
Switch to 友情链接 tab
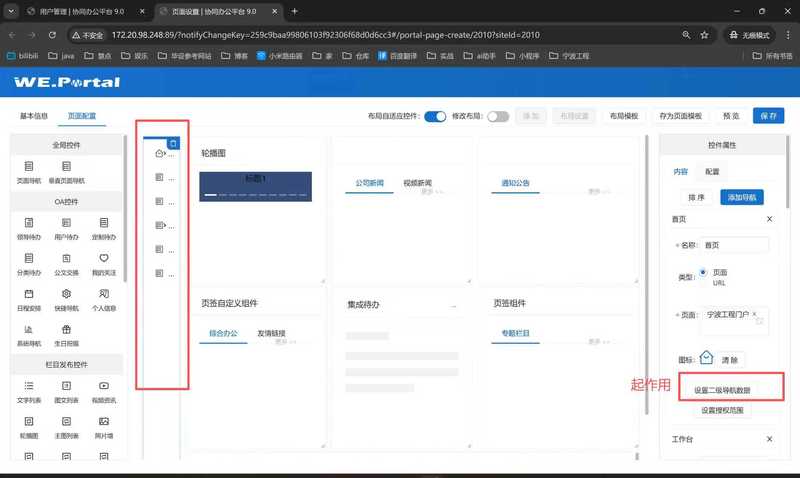click(271, 333)
